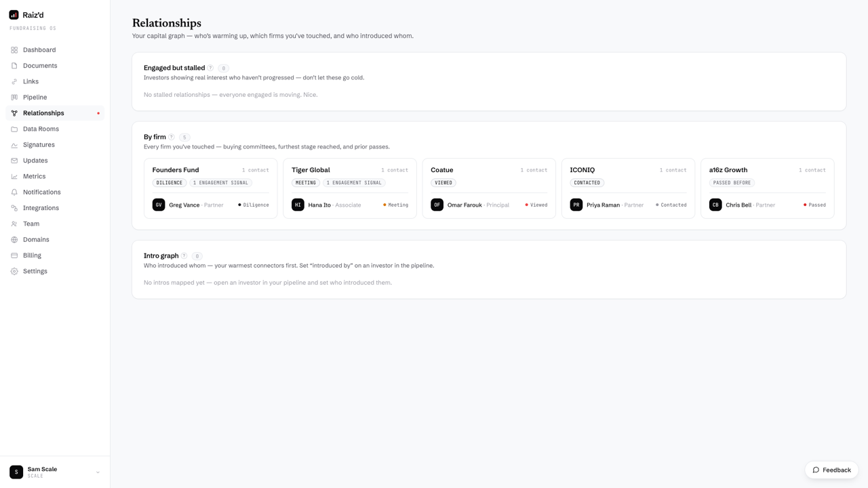Click Chris Bell contact name
The height and width of the screenshot is (488, 868).
tap(738, 205)
